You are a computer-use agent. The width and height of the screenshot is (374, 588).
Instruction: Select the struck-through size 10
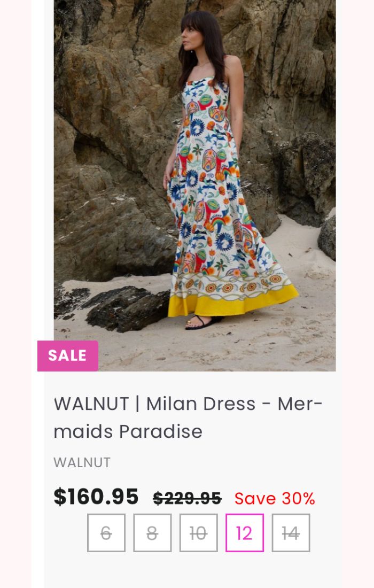point(199,533)
